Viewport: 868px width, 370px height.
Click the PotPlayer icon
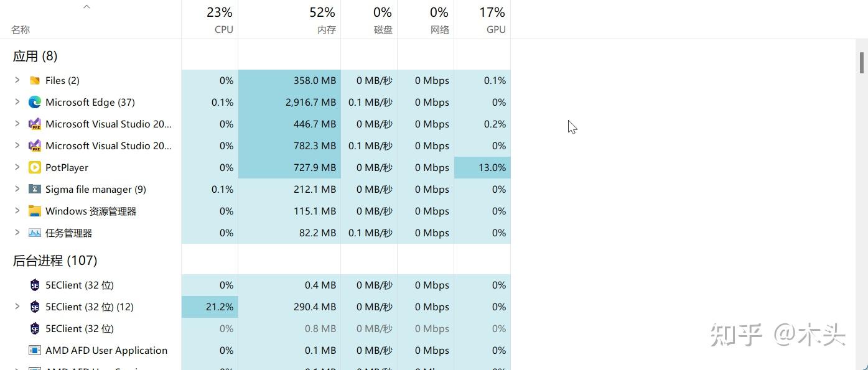(35, 167)
